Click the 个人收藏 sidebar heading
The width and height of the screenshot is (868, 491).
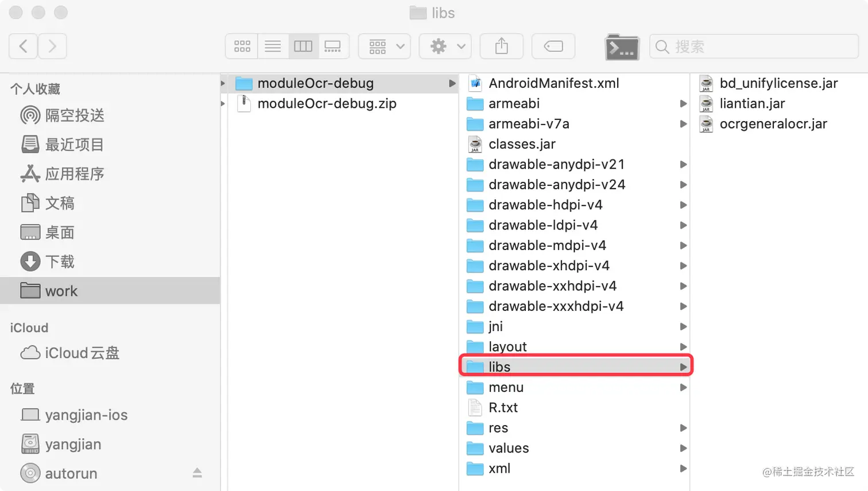tap(35, 89)
